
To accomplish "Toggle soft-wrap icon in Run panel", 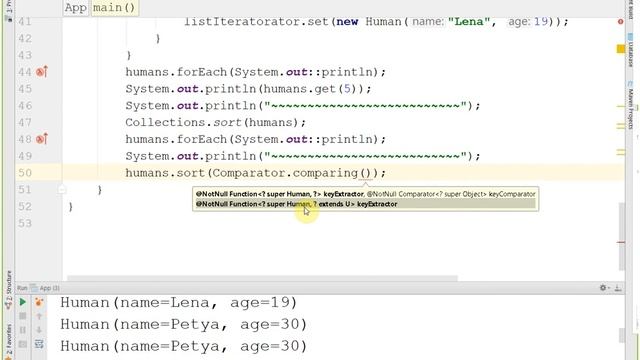I will pos(39,344).
